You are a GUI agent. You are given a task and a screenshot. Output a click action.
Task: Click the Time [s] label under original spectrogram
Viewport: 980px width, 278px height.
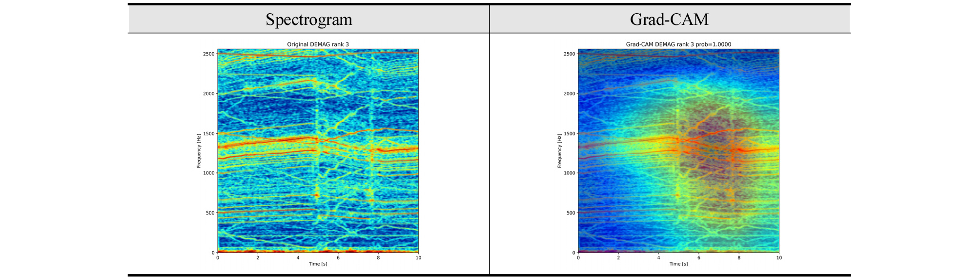tap(318, 264)
